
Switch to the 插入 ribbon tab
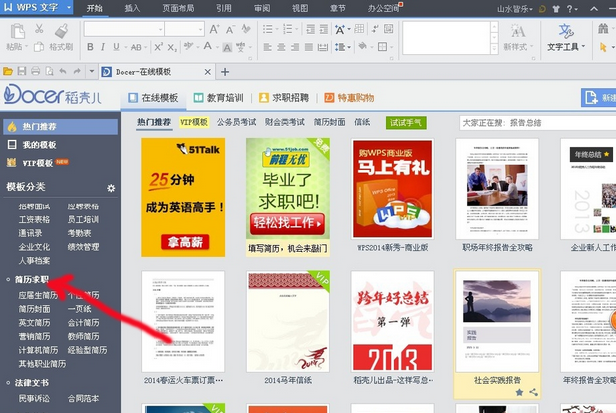(132, 8)
